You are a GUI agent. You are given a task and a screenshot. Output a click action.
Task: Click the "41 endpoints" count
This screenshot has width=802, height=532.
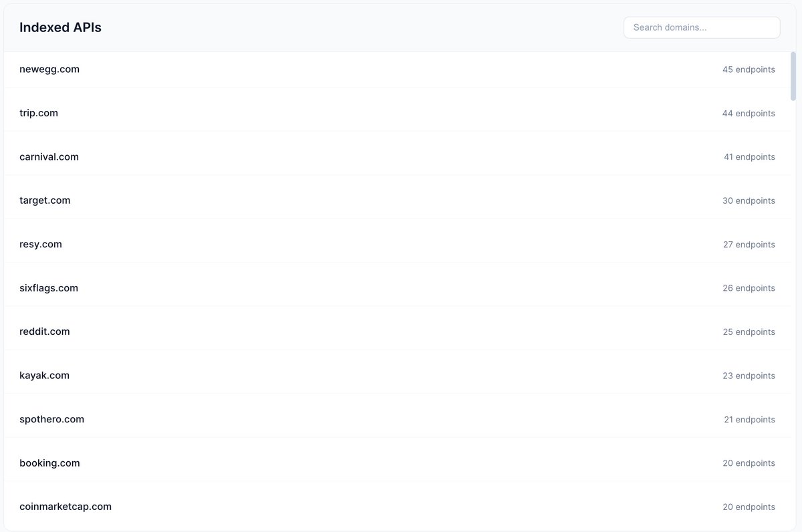click(749, 157)
